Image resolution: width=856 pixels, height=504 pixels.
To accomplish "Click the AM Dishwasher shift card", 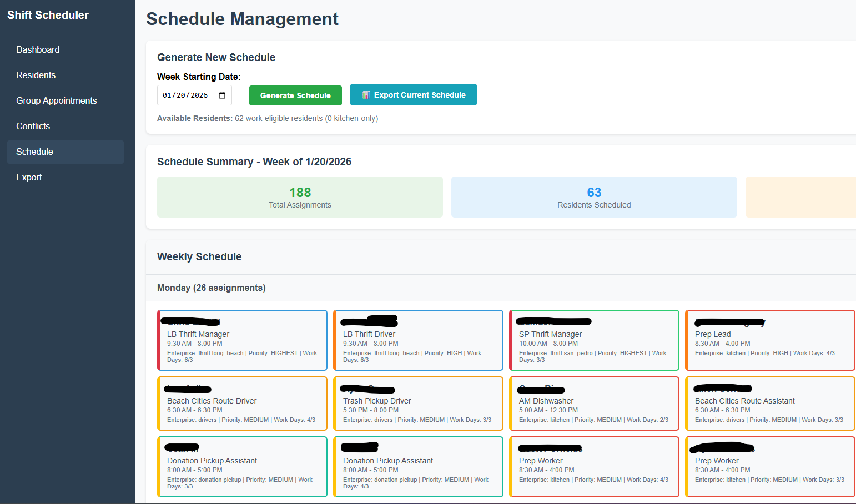I will pos(594,404).
